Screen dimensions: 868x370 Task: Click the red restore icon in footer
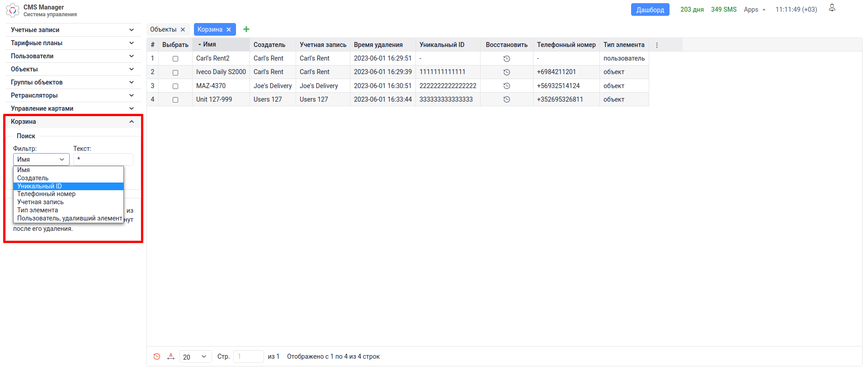(x=157, y=356)
